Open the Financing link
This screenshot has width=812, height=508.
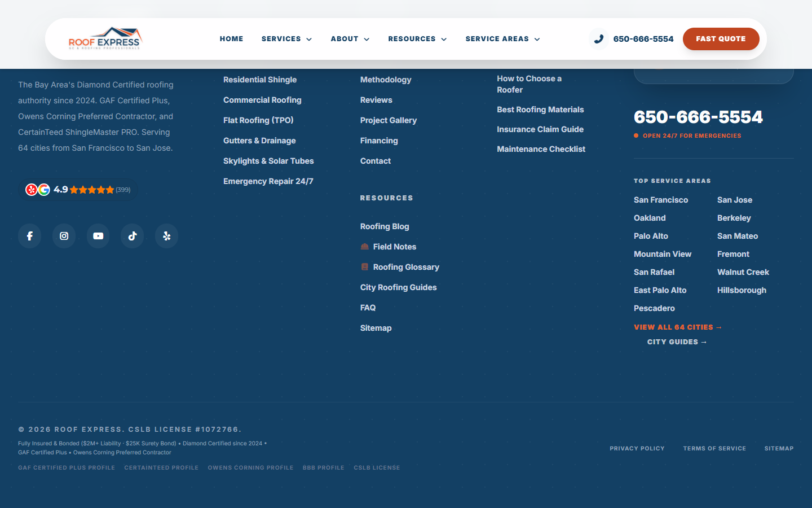pos(379,141)
